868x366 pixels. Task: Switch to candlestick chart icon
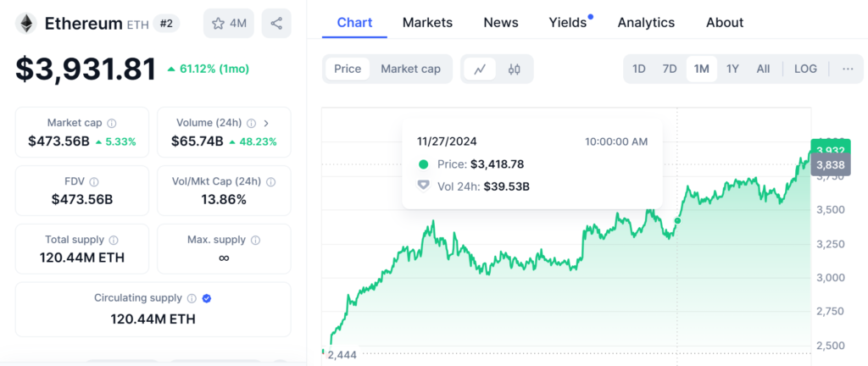tap(514, 69)
